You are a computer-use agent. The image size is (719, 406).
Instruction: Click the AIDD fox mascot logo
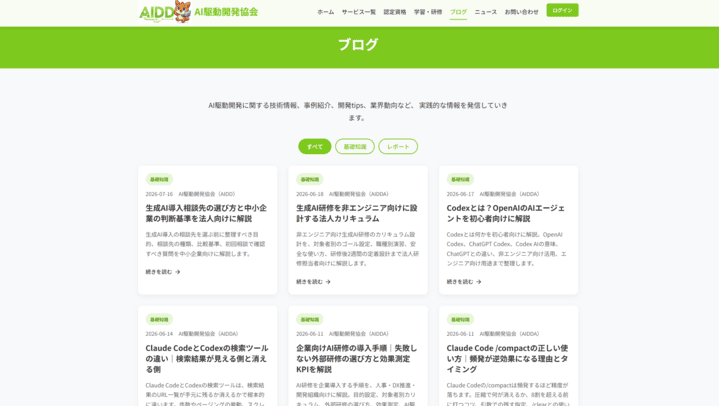[x=165, y=11]
